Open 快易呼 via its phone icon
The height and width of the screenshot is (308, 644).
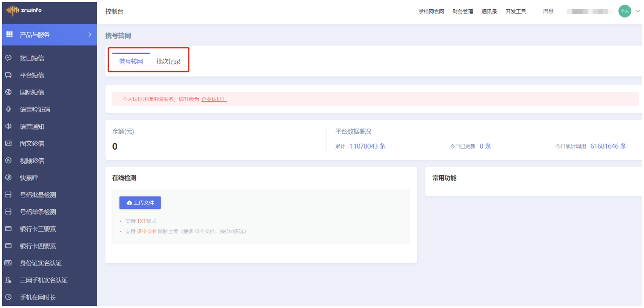click(x=8, y=178)
